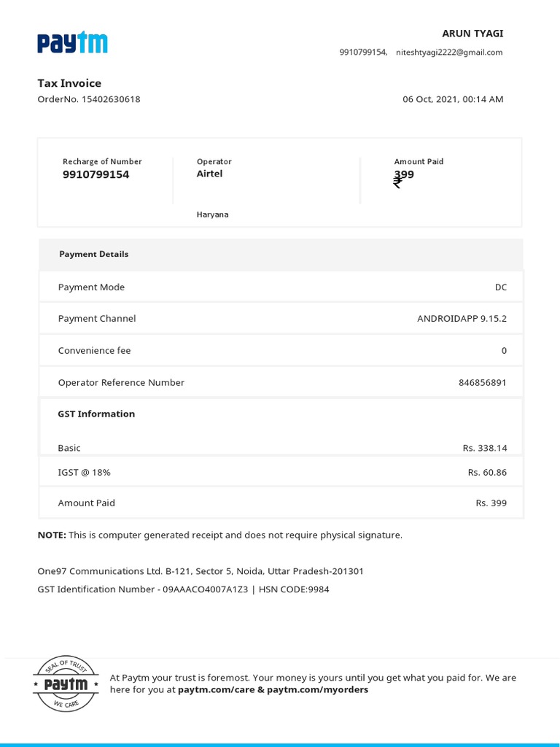Click the IGST amount Rs. 60.86
This screenshot has width=560, height=747.
point(487,473)
